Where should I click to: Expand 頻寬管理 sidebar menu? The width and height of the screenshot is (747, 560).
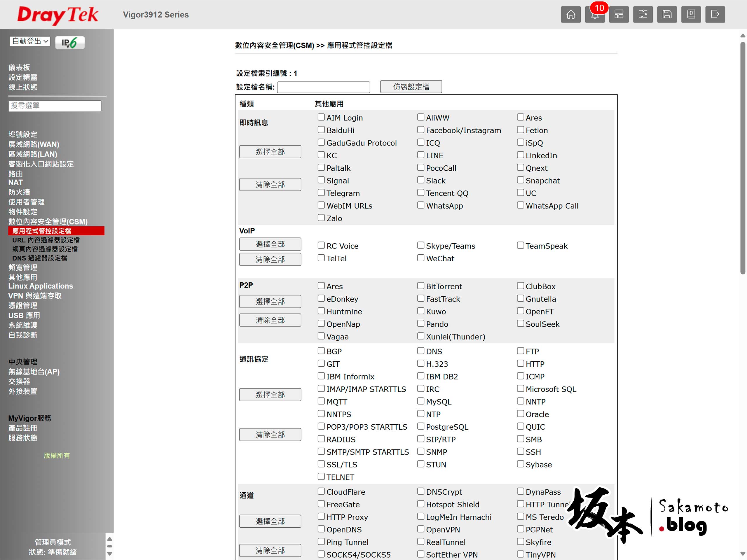tap(23, 268)
